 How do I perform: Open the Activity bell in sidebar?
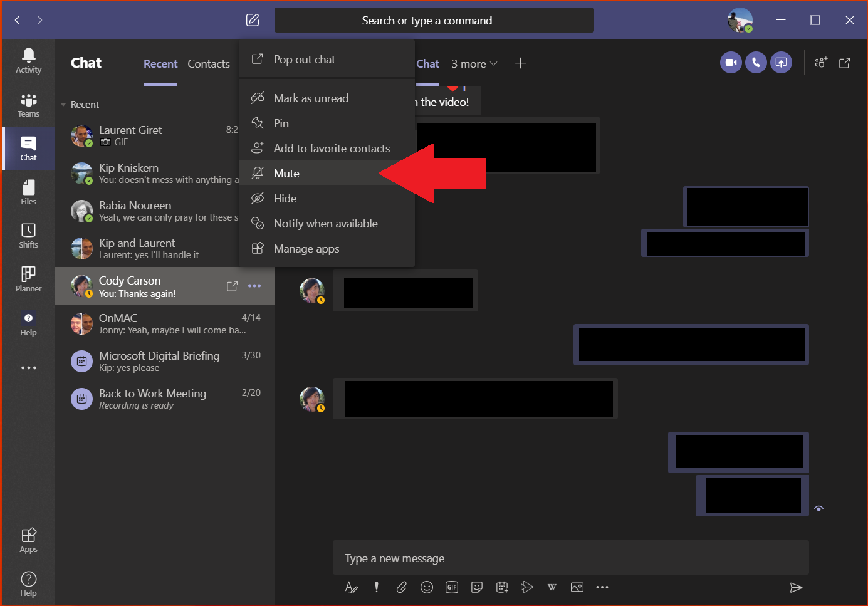tap(28, 61)
